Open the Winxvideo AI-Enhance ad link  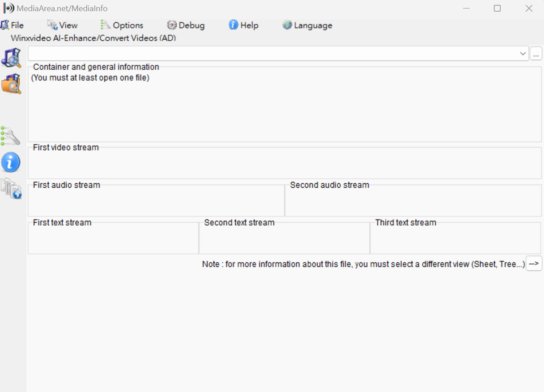[93, 38]
